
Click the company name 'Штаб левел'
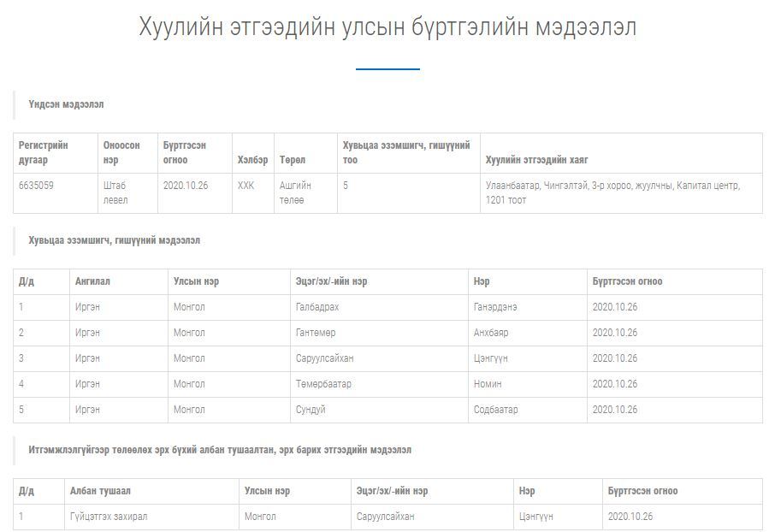[115, 192]
